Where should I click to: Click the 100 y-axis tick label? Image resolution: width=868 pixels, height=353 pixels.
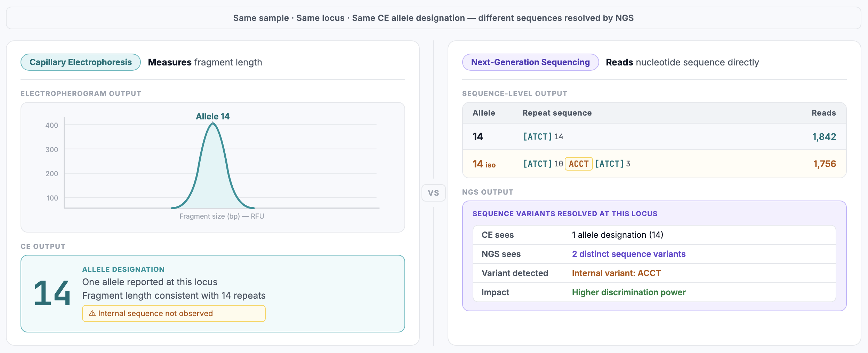coord(53,198)
